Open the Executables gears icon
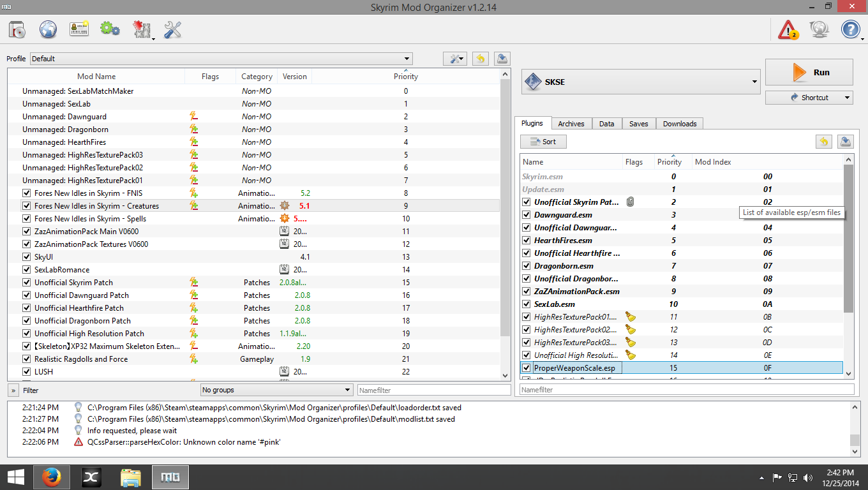This screenshot has width=868, height=490. point(110,29)
